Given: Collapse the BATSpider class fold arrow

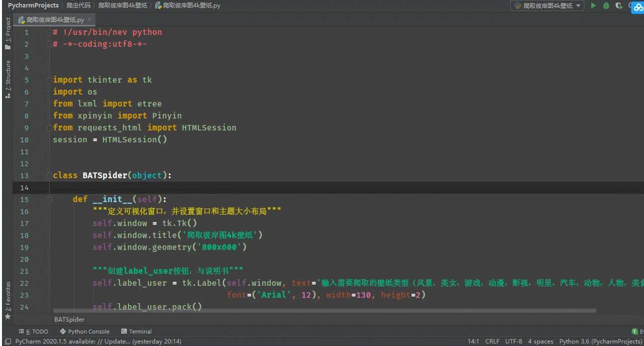Looking at the screenshot, I should point(48,175).
